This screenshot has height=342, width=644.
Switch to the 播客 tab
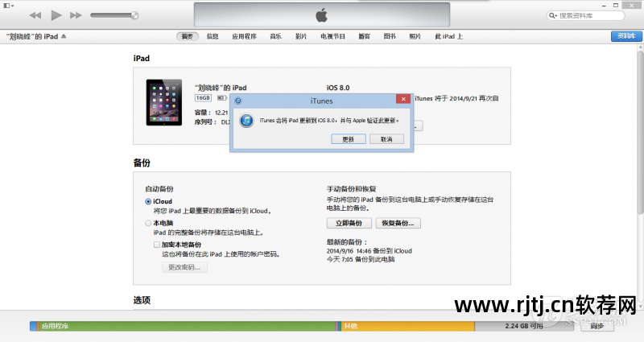pos(365,36)
